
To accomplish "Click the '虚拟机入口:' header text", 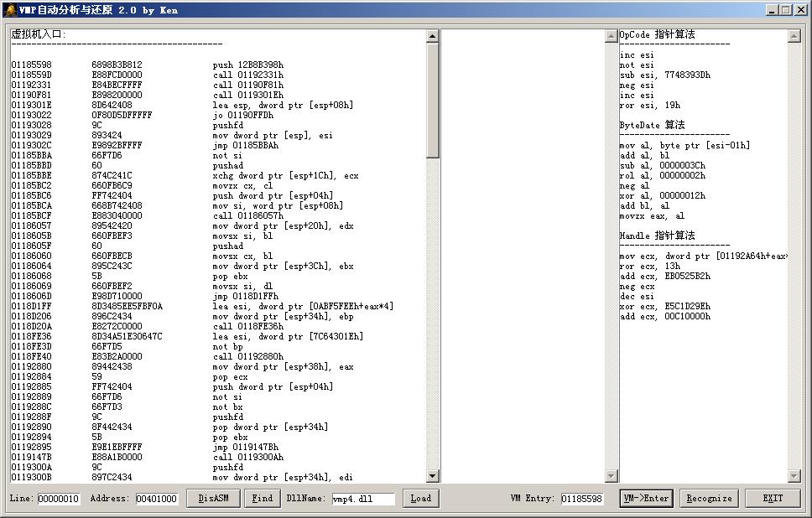I will [x=39, y=34].
